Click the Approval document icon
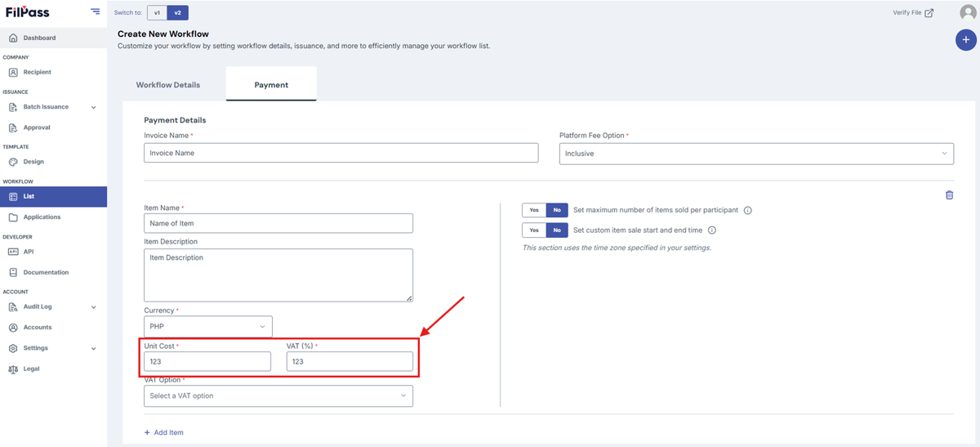This screenshot has width=980, height=447. [x=13, y=127]
